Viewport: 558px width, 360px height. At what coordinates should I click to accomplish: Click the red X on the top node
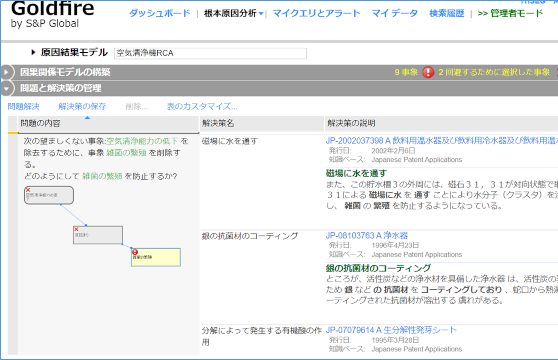(x=28, y=190)
